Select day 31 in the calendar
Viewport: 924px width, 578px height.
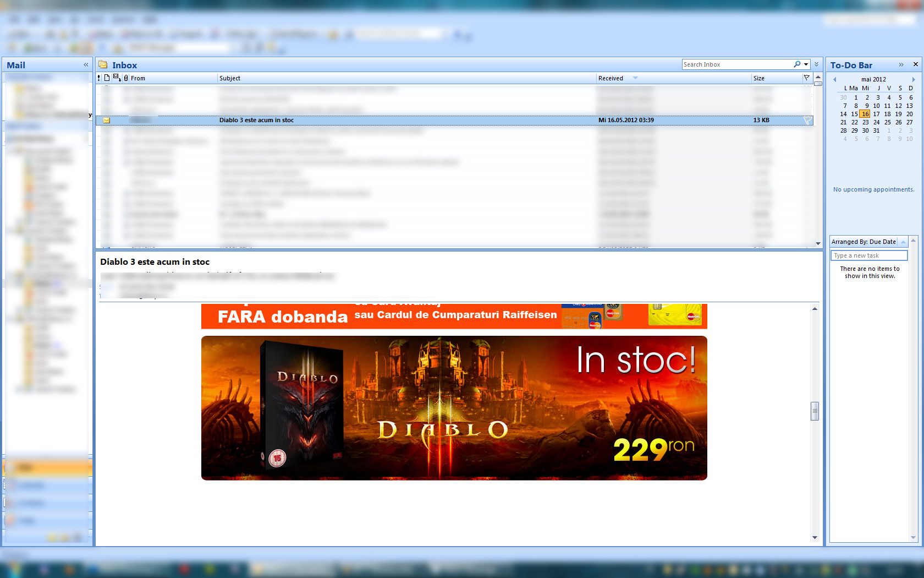click(876, 130)
